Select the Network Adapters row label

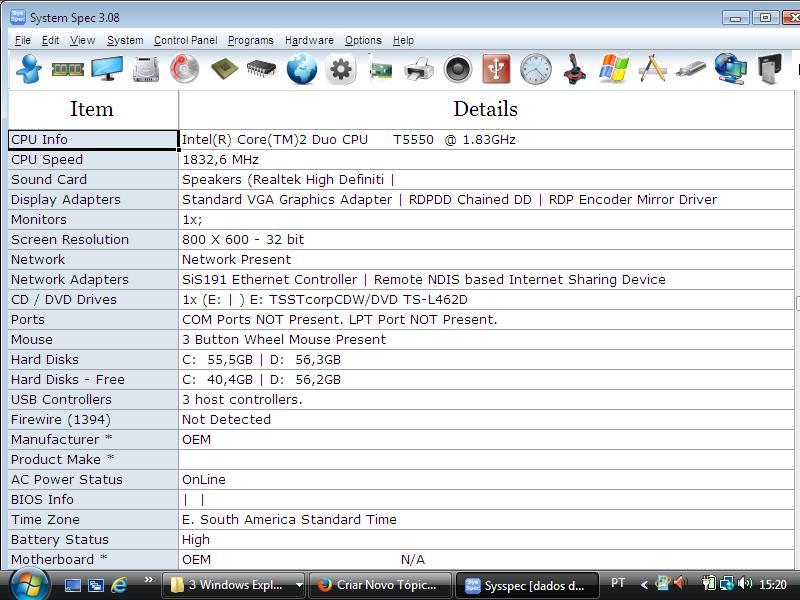tap(93, 280)
